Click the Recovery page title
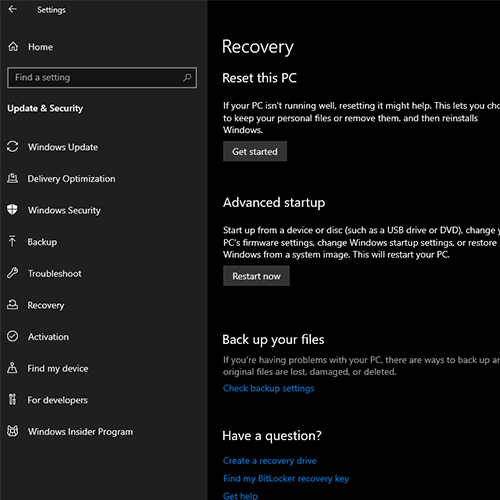The height and width of the screenshot is (500, 500). coord(258,47)
